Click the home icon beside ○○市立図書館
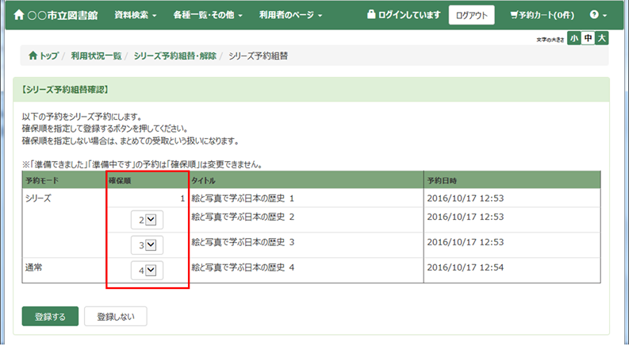This screenshot has height=354, width=644. (x=19, y=15)
